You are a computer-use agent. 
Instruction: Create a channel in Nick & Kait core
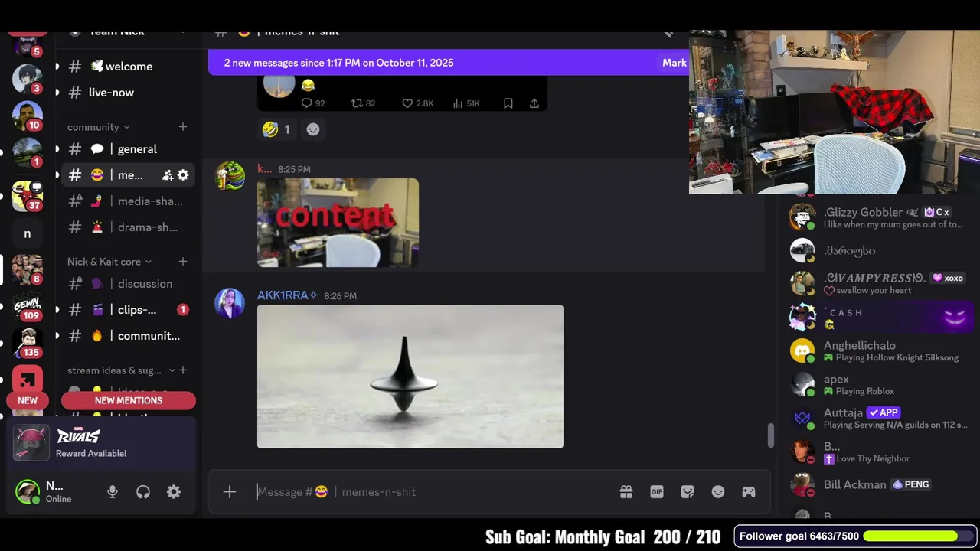point(183,262)
